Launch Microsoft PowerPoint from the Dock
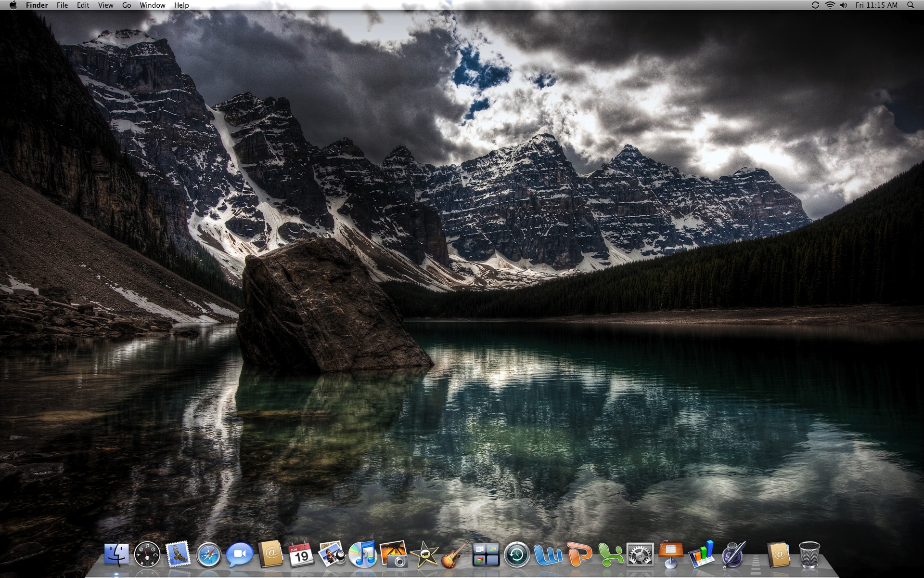This screenshot has width=924, height=578. click(579, 554)
